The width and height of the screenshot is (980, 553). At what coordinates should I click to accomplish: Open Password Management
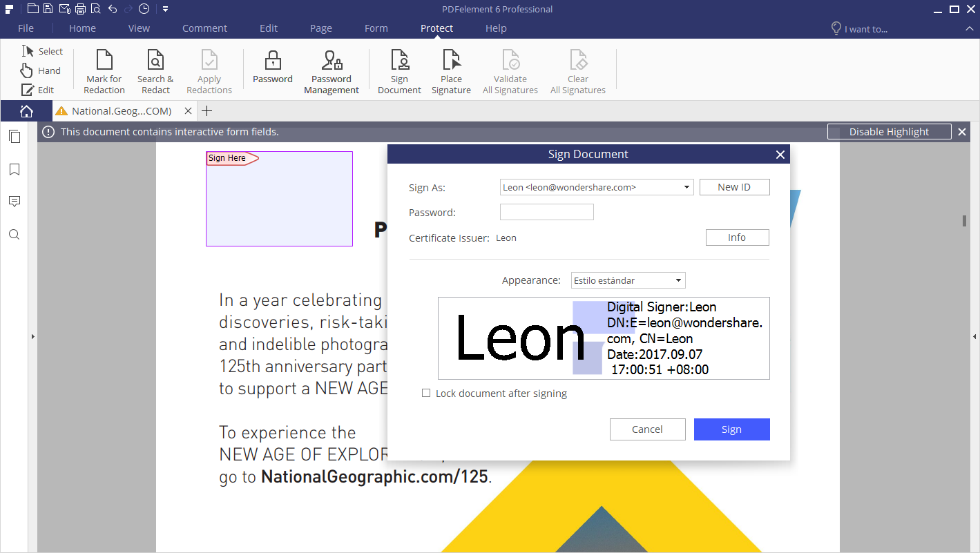(x=332, y=72)
